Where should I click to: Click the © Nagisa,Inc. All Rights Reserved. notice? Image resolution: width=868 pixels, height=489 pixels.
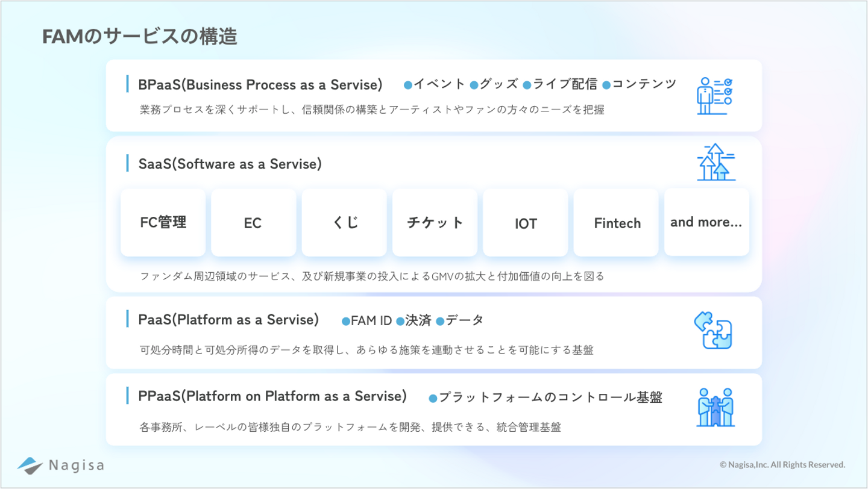782,465
